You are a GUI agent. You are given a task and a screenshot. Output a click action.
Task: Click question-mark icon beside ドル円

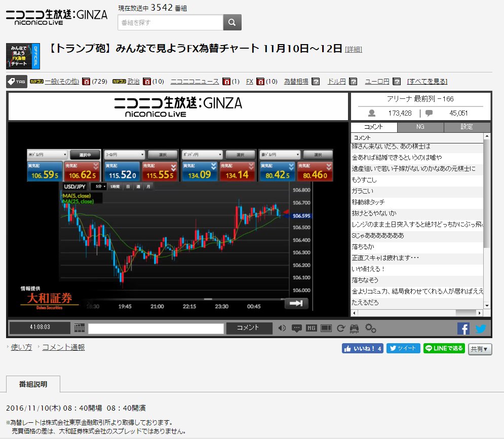[x=353, y=82]
